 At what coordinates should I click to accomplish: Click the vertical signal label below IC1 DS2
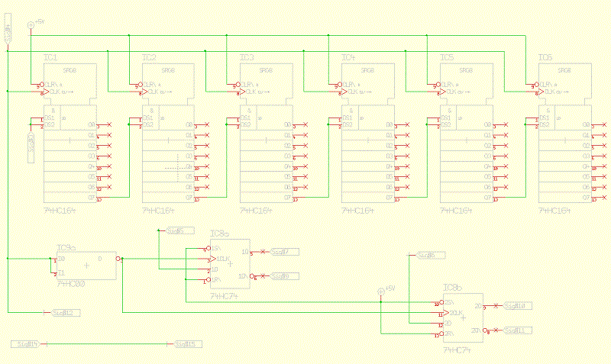tap(31, 147)
